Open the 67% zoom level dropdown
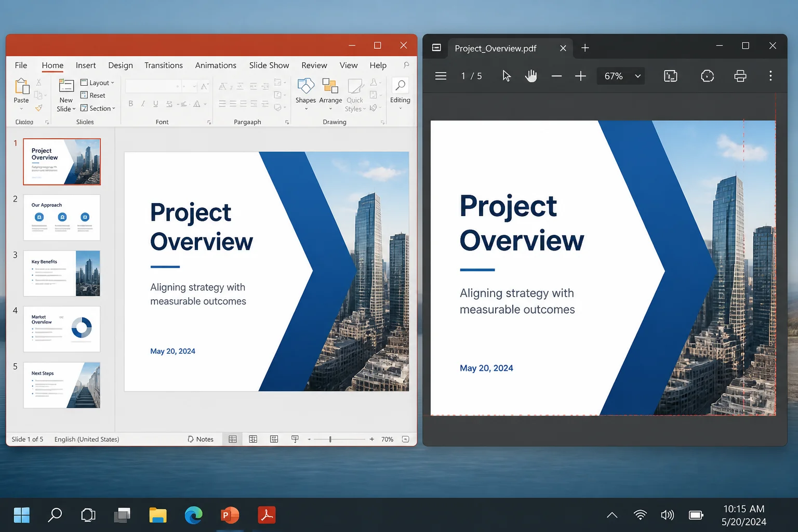The height and width of the screenshot is (532, 798). pyautogui.click(x=621, y=76)
